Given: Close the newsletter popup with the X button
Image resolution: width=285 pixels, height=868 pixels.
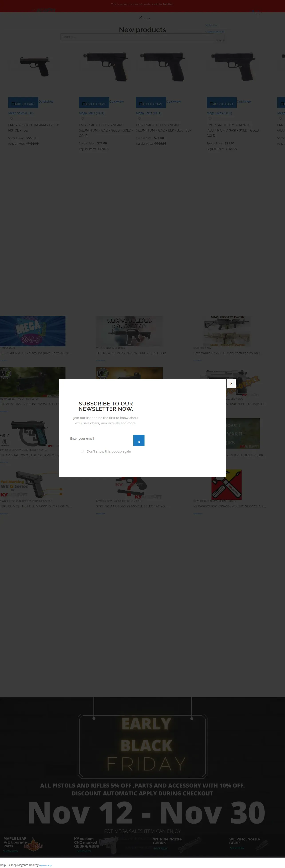Looking at the screenshot, I should point(231,383).
